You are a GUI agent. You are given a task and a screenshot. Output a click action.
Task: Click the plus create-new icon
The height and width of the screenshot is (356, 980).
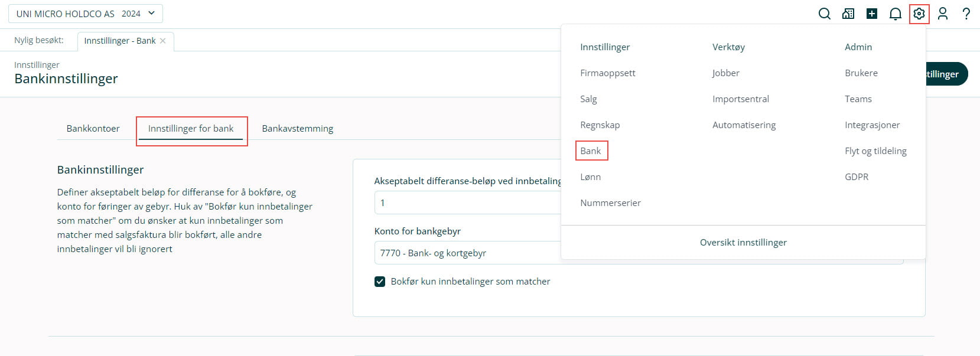tap(872, 14)
